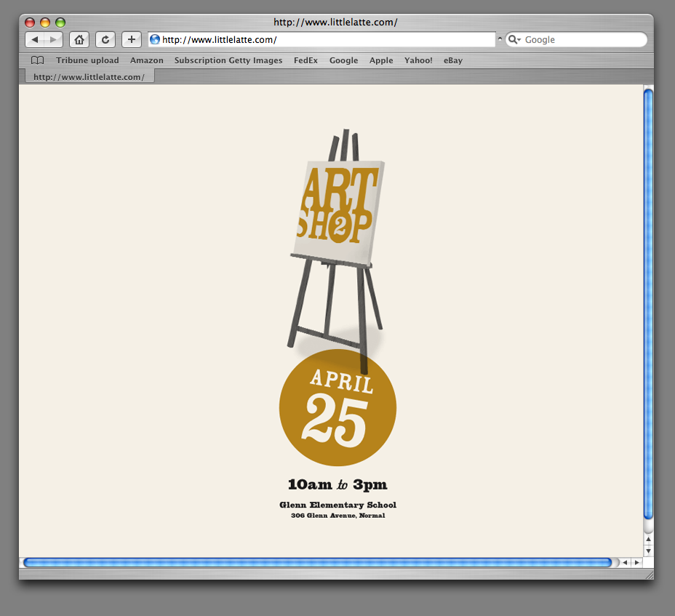Click the scroll right arrow
The width and height of the screenshot is (675, 616).
coord(636,562)
